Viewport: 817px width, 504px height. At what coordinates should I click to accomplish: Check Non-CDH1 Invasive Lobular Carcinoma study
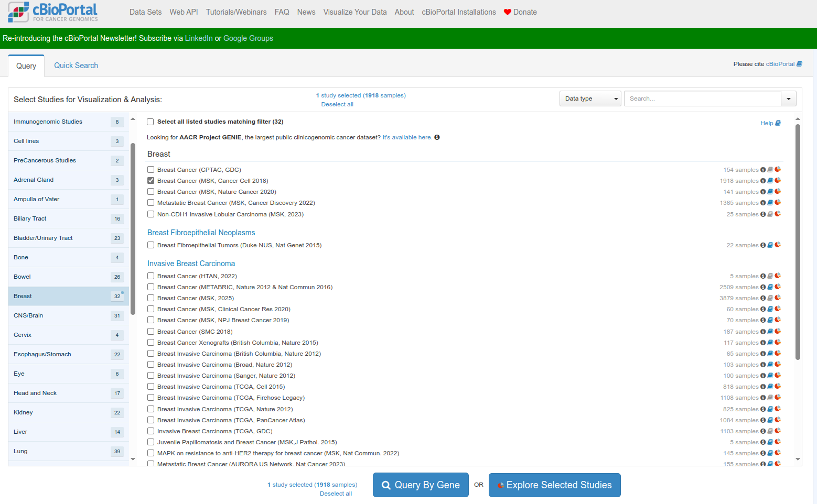pyautogui.click(x=151, y=214)
